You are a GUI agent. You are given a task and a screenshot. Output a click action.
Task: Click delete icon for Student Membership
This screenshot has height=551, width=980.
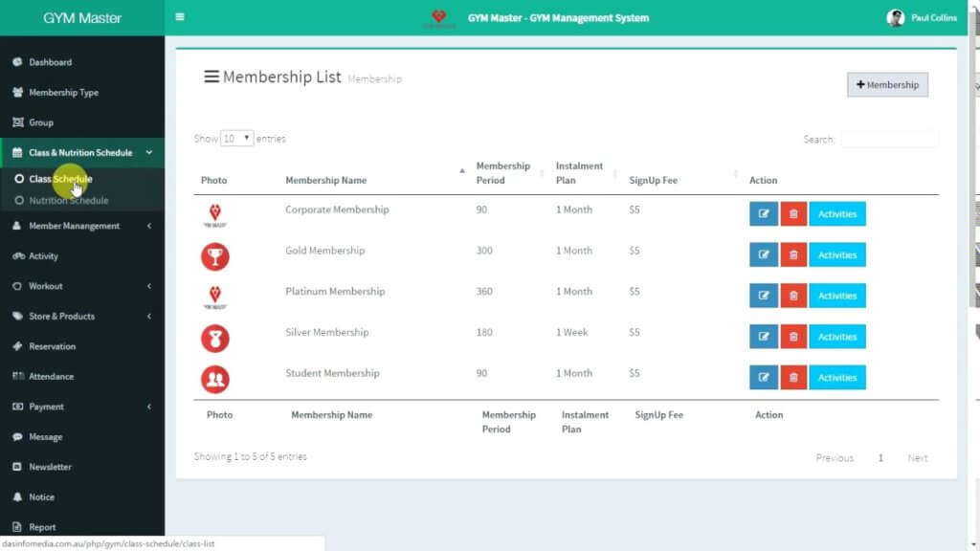pyautogui.click(x=793, y=378)
